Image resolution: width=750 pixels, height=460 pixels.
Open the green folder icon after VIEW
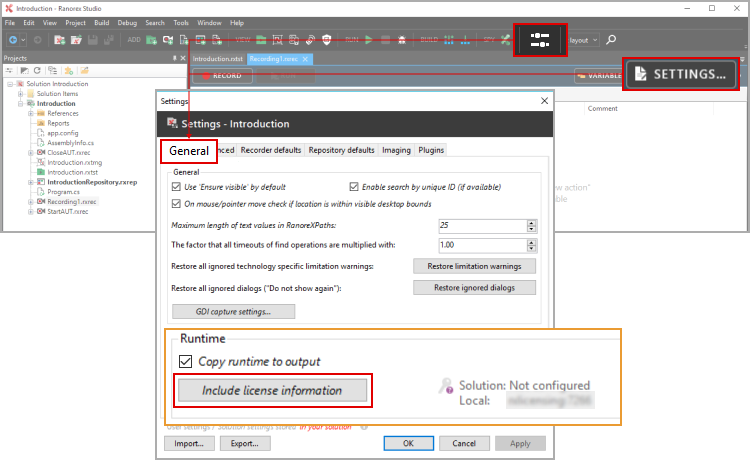[261, 40]
